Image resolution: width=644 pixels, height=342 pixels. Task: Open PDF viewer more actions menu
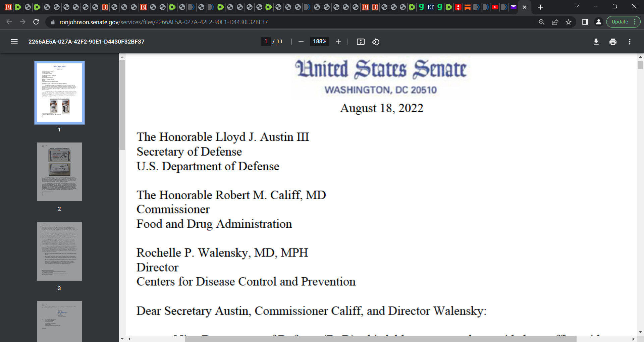pos(630,42)
